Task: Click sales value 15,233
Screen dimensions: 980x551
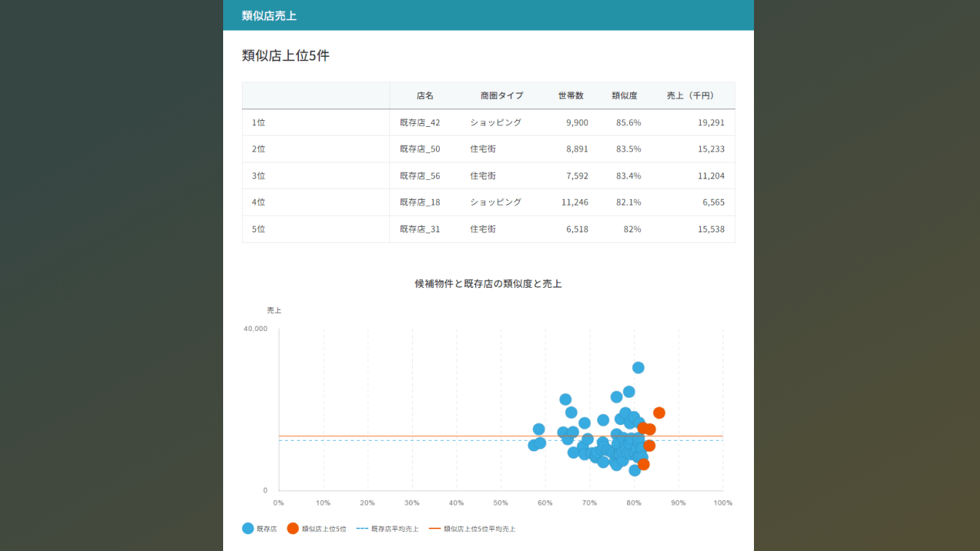Action: click(x=711, y=149)
